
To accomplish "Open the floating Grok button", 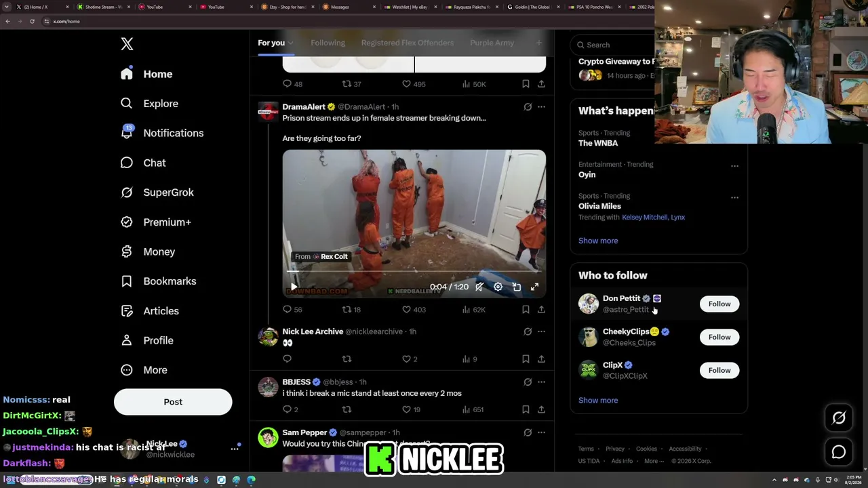I will pyautogui.click(x=839, y=418).
